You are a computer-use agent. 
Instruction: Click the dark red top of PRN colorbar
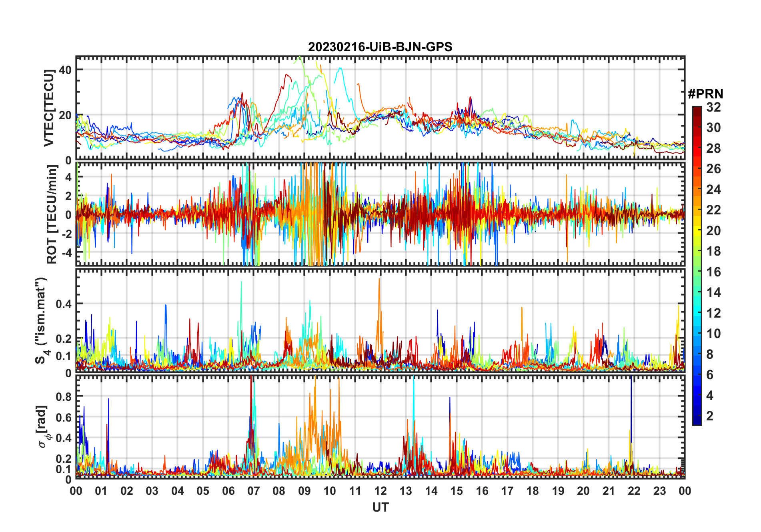697,111
